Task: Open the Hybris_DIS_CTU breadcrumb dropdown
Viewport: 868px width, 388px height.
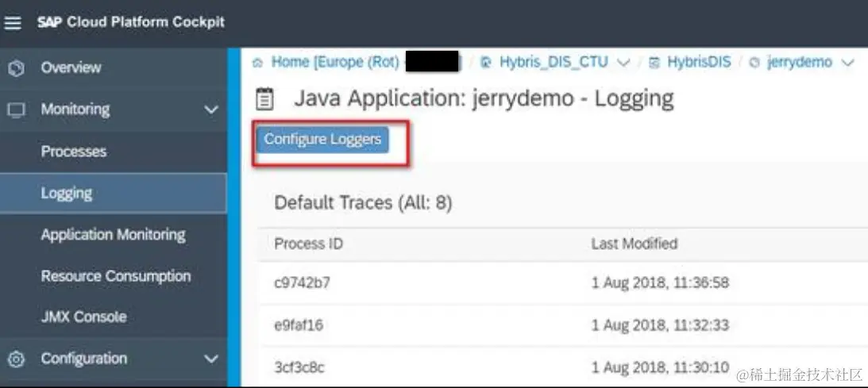Action: pyautogui.click(x=623, y=63)
